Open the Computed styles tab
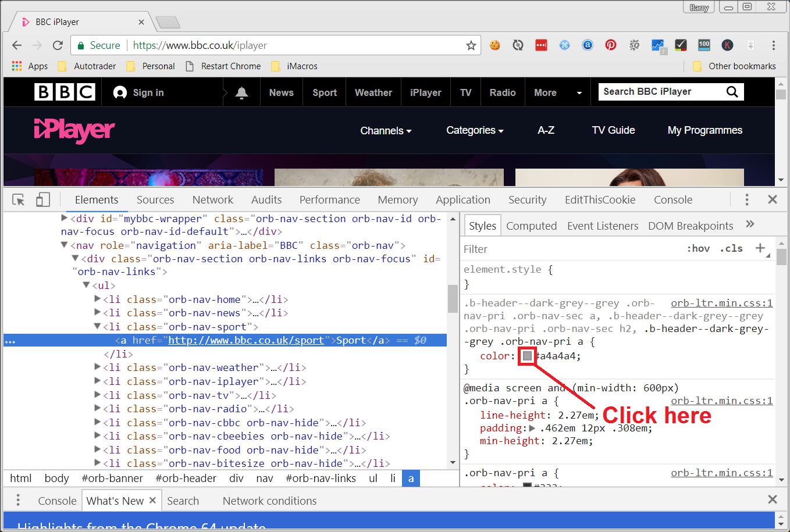Screen dimensions: 790x532 coord(531,226)
